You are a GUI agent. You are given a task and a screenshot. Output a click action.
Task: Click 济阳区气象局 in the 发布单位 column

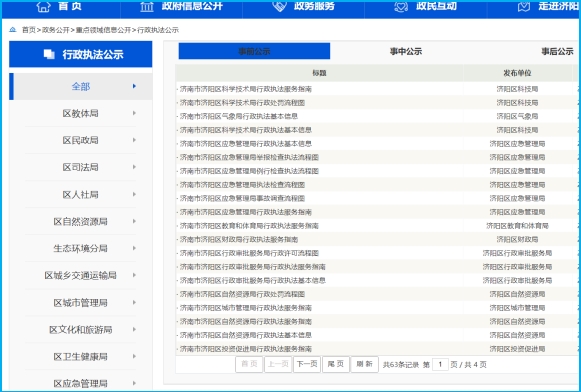[x=517, y=116]
